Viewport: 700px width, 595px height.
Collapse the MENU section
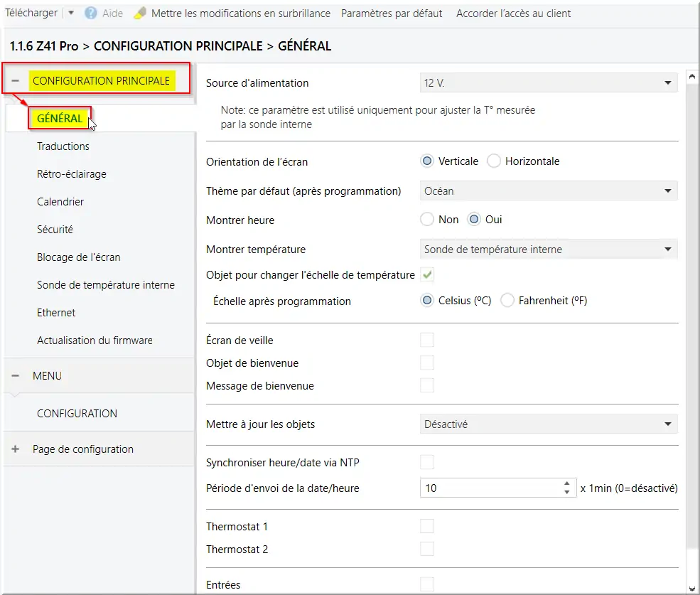click(16, 376)
